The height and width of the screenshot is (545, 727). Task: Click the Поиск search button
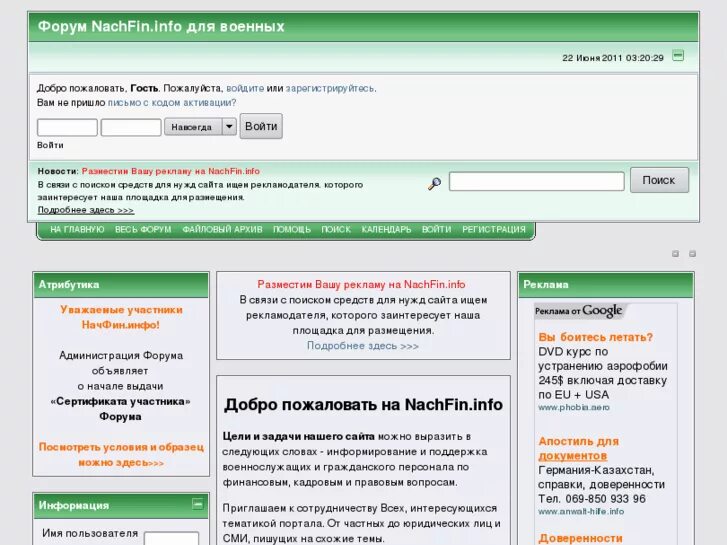pos(659,180)
